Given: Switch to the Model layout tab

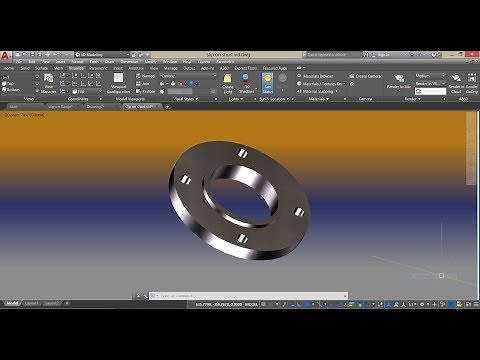Looking at the screenshot, I should pos(12,303).
